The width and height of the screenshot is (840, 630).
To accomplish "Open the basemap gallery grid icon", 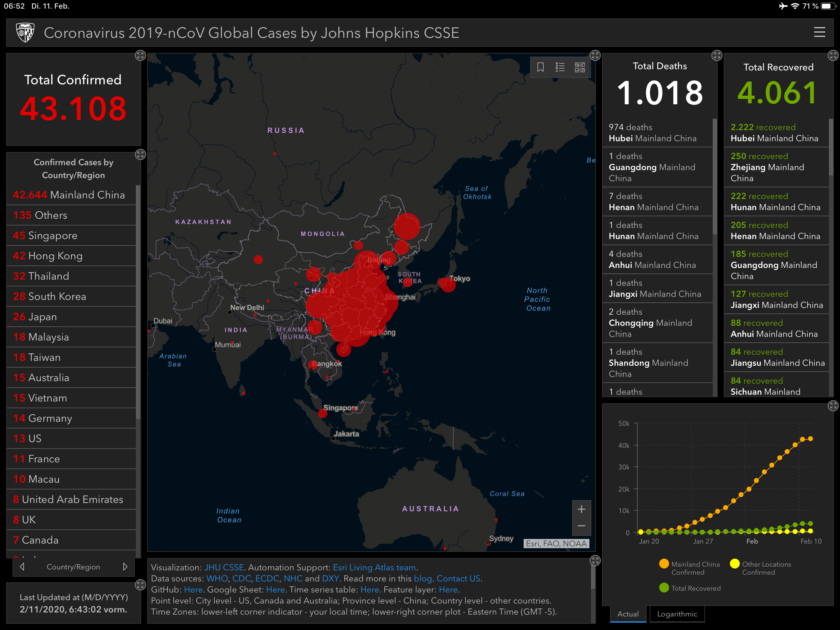I will point(580,67).
